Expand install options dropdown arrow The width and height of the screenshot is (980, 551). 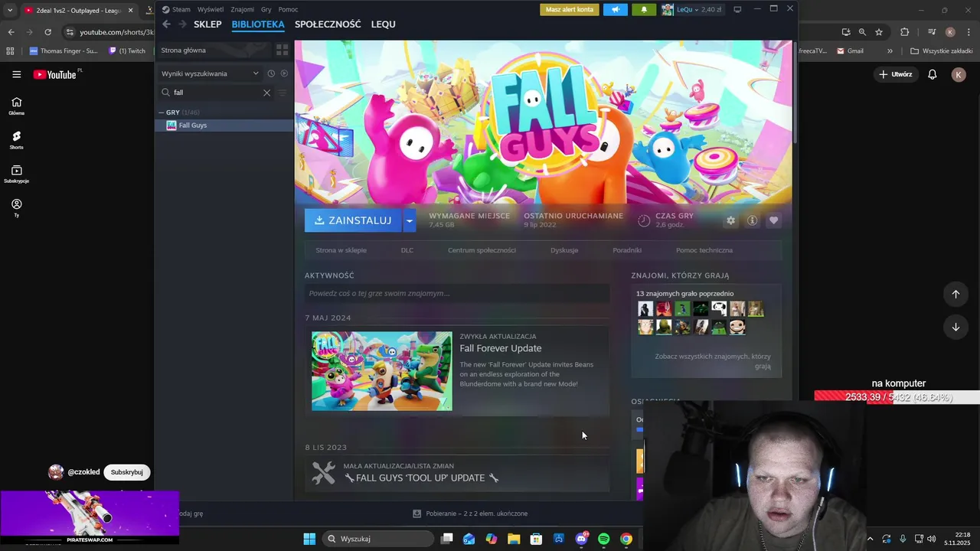click(x=410, y=220)
